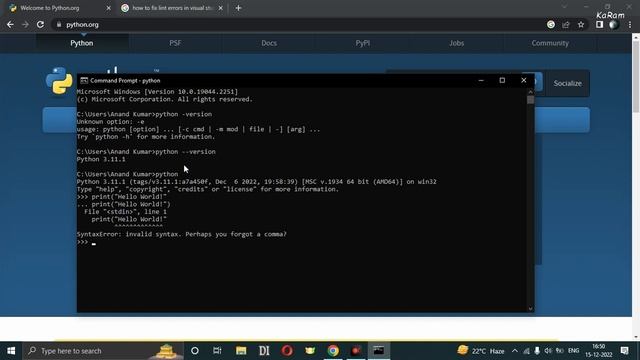640x360 pixels.
Task: Click the SyntaxError message line
Action: [182, 234]
